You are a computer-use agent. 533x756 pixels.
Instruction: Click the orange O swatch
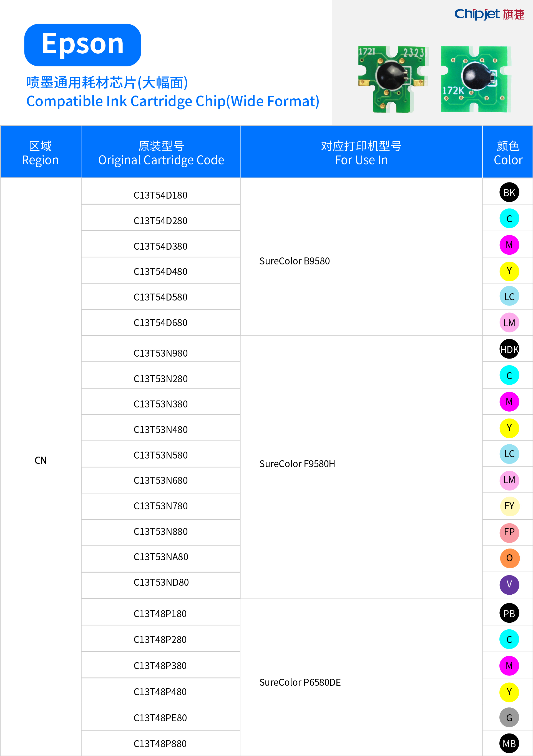[509, 558]
